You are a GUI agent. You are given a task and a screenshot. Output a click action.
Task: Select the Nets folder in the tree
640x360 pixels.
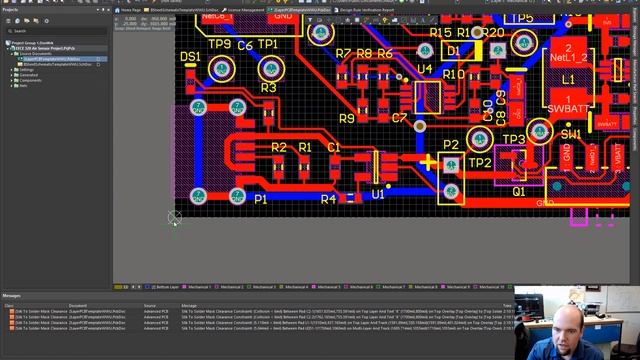[24, 86]
